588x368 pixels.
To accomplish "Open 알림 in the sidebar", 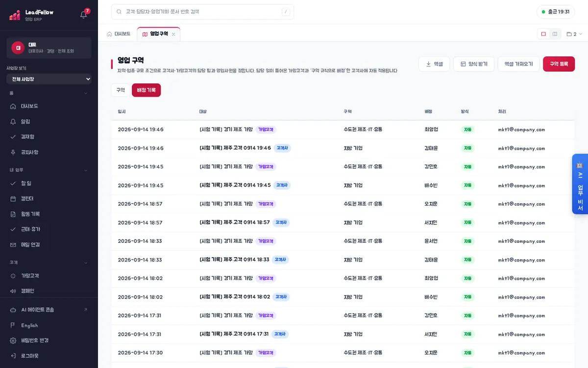I will point(49,121).
